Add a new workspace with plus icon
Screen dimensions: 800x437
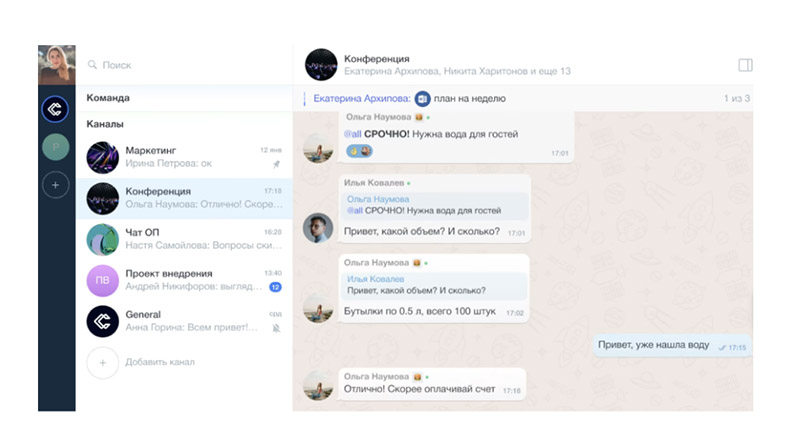(56, 185)
